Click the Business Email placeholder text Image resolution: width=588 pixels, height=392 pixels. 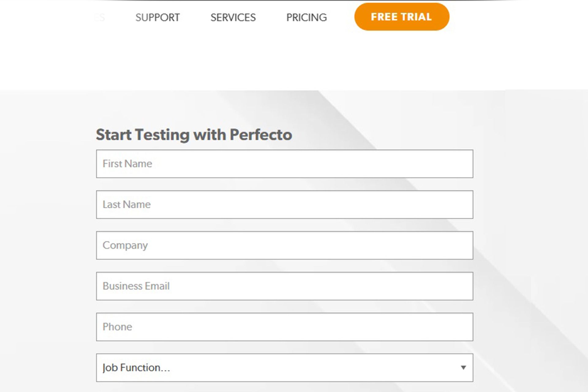(136, 286)
